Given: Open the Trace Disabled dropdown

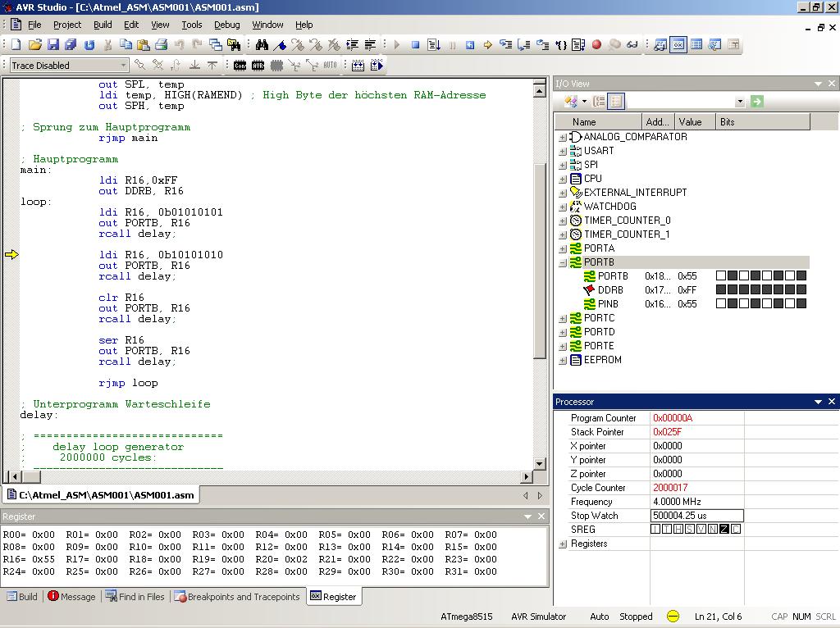Looking at the screenshot, I should coord(123,66).
